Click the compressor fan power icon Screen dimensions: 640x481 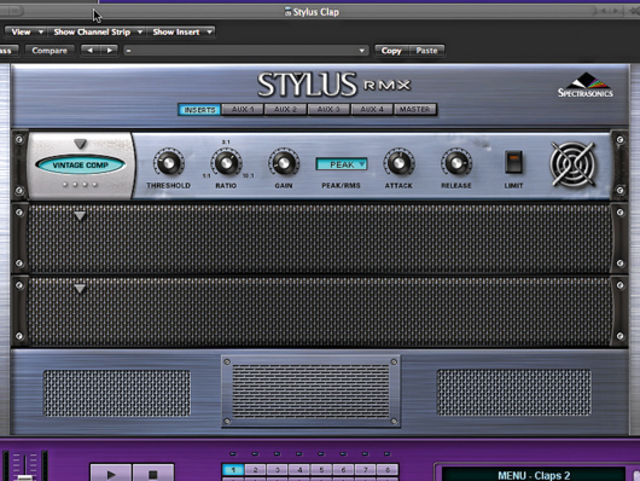coord(573,165)
